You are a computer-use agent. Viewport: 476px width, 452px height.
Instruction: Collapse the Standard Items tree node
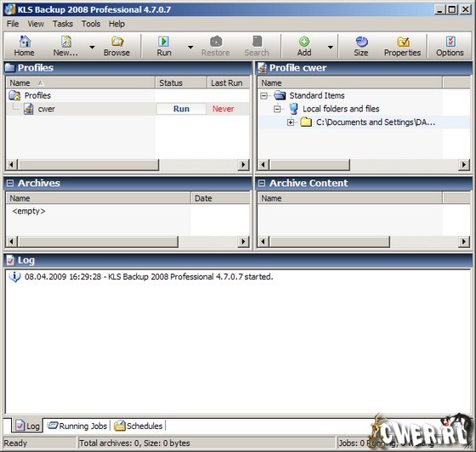coord(263,96)
